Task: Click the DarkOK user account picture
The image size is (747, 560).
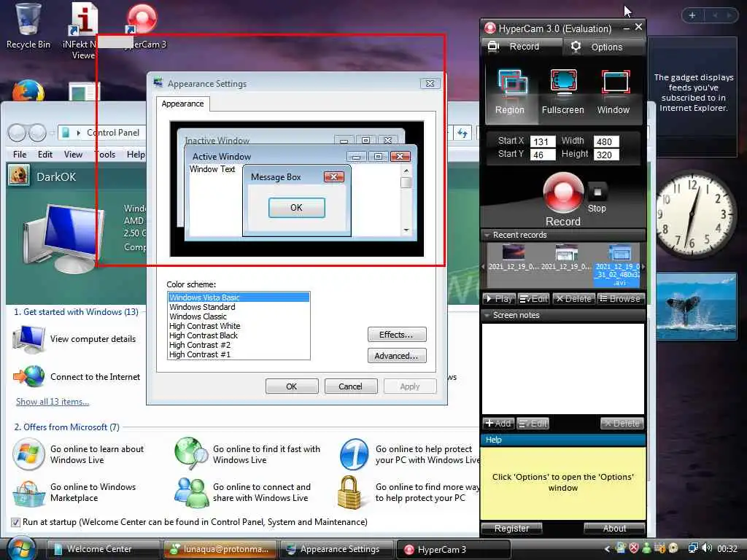Action: pos(19,175)
